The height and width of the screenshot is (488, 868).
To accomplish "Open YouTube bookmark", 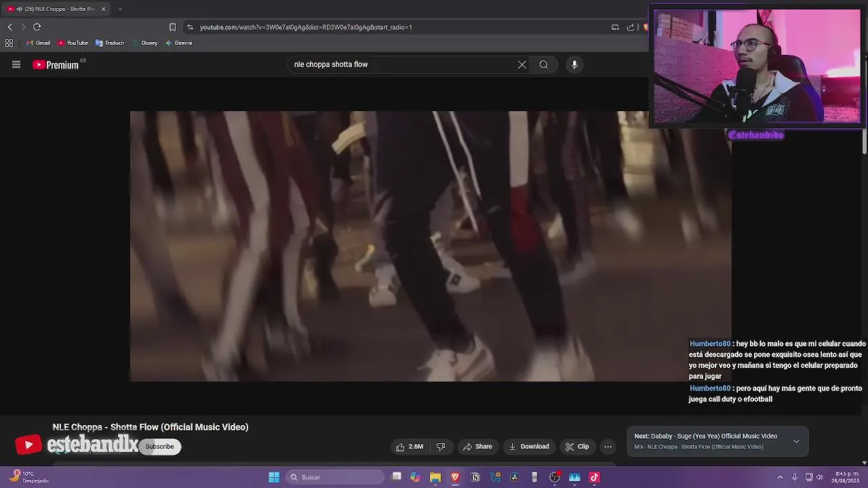I will pos(73,43).
